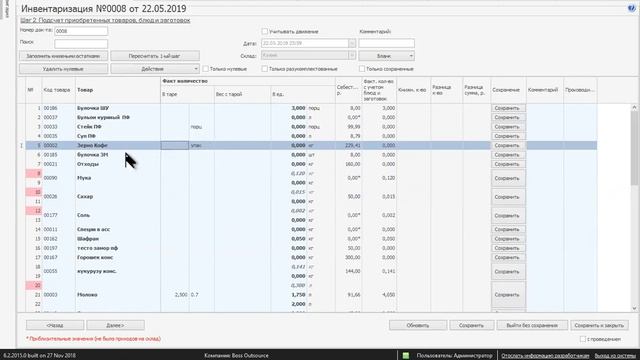The width and height of the screenshot is (640, 360).
Task: Click the Сохранить и закрыть button
Action: point(599,325)
